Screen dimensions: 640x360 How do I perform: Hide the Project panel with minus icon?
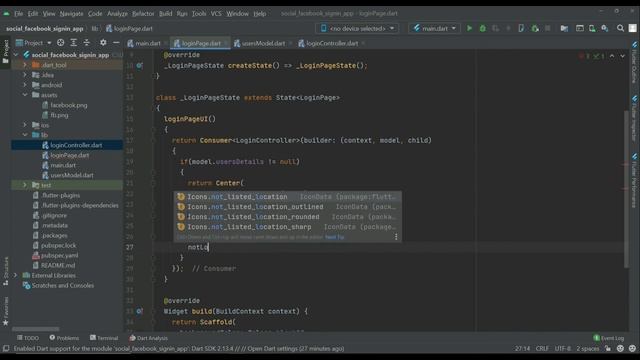(116, 42)
